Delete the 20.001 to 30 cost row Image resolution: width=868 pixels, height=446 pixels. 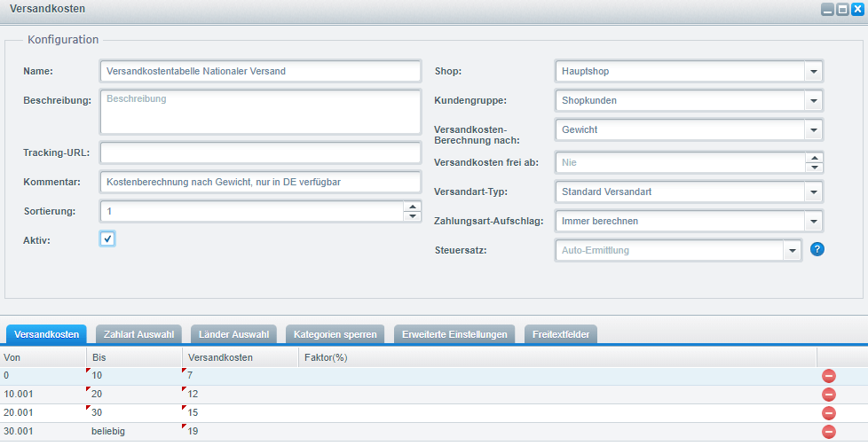pyautogui.click(x=829, y=413)
